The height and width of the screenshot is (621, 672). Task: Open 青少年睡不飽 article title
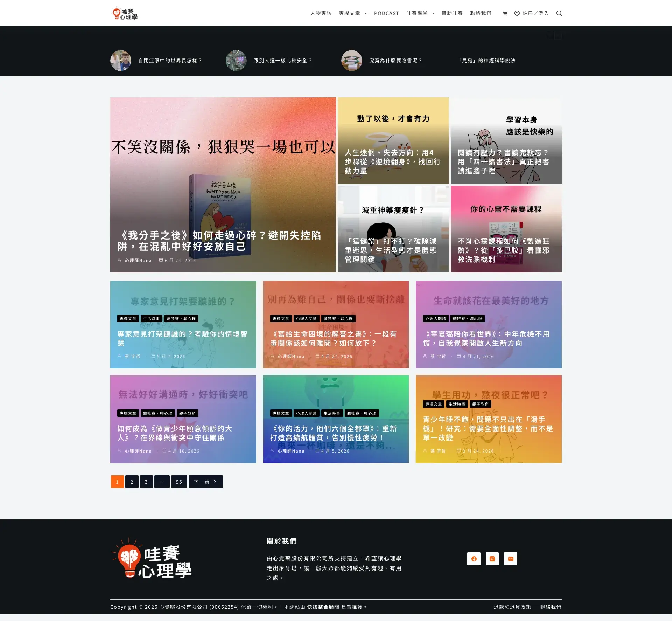(x=488, y=428)
